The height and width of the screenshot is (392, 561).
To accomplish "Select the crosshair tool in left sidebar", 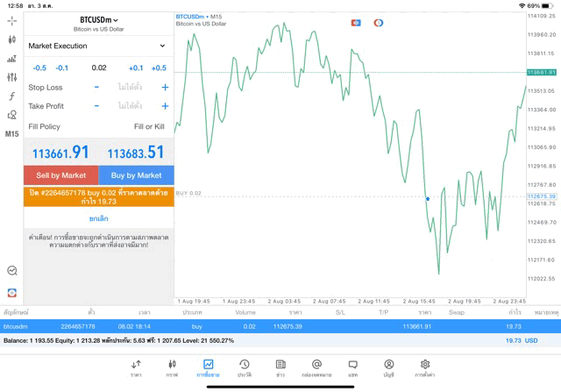I will [11, 20].
